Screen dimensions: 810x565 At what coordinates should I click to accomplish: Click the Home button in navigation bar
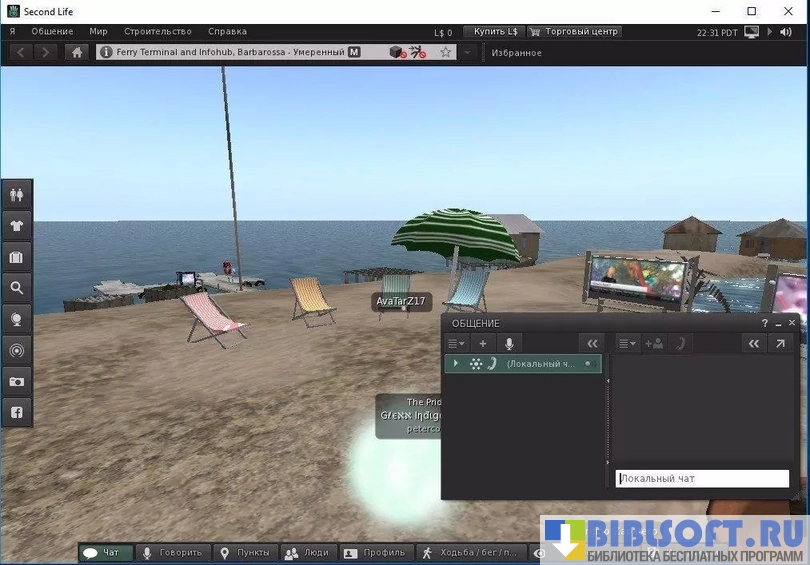coord(78,52)
